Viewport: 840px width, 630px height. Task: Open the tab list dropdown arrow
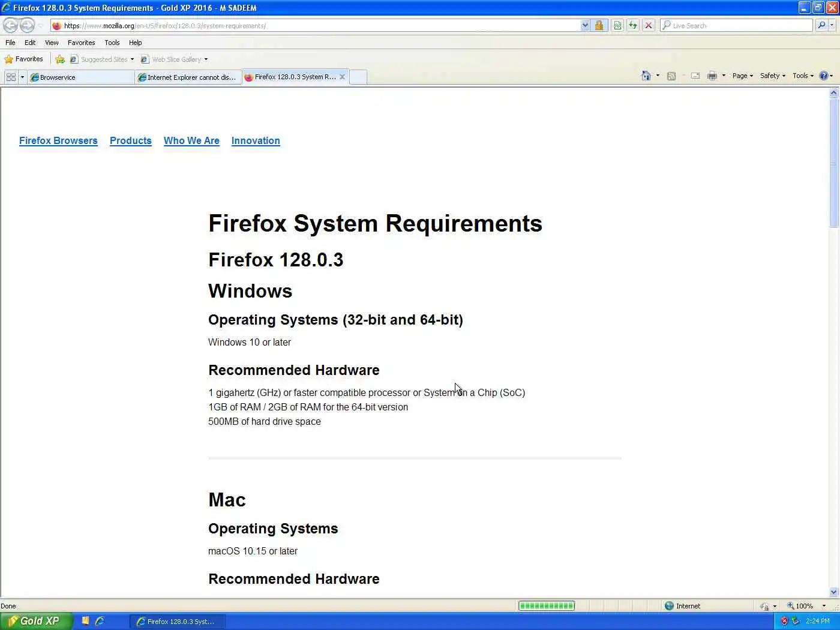[23, 77]
